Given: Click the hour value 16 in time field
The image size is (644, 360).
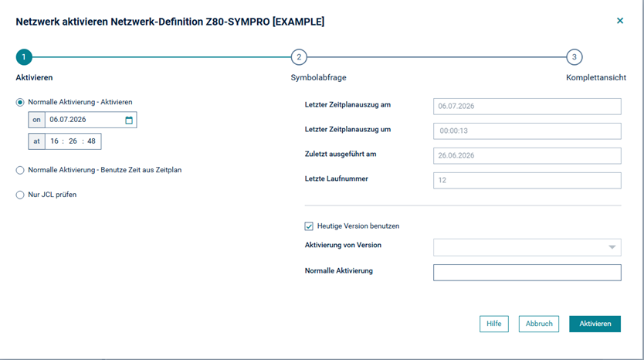Looking at the screenshot, I should pos(54,141).
